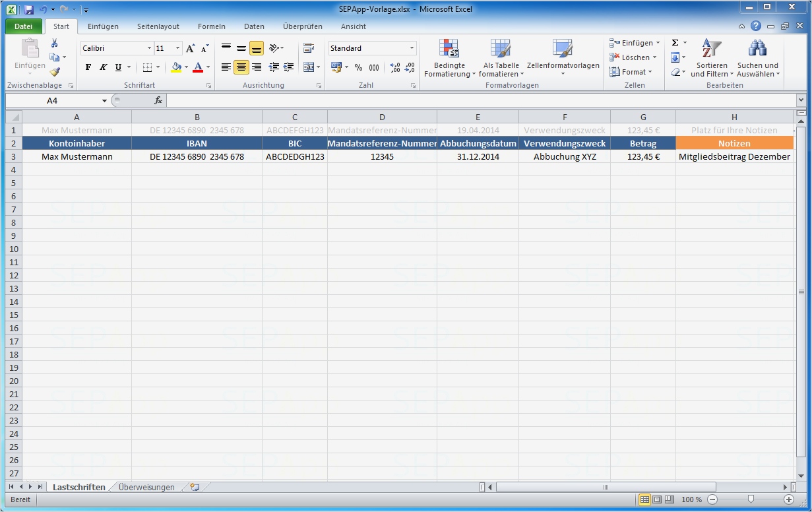Click the fill color bucket icon

[176, 67]
